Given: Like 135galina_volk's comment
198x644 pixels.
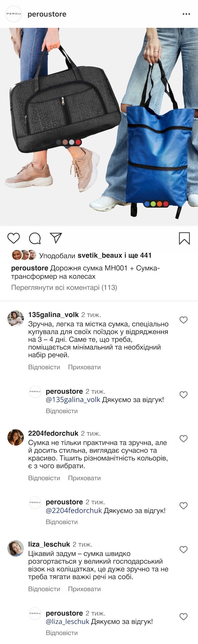Looking at the screenshot, I should pyautogui.click(x=184, y=320).
